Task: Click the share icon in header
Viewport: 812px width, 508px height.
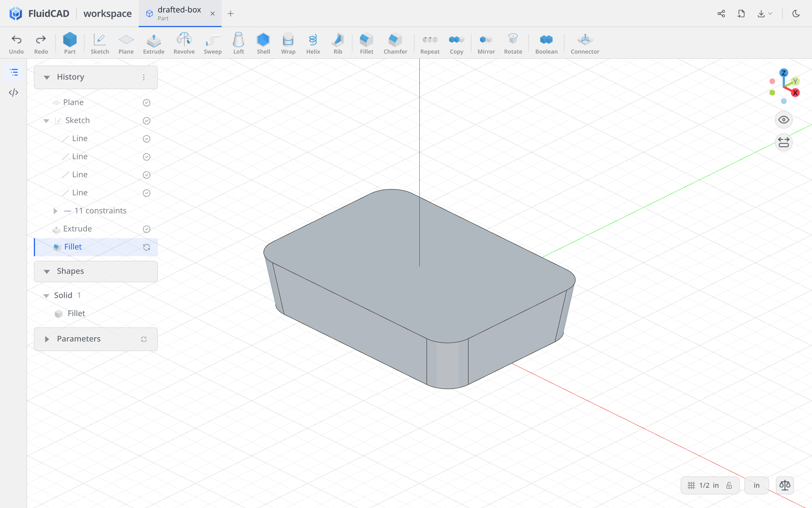Action: click(721, 14)
